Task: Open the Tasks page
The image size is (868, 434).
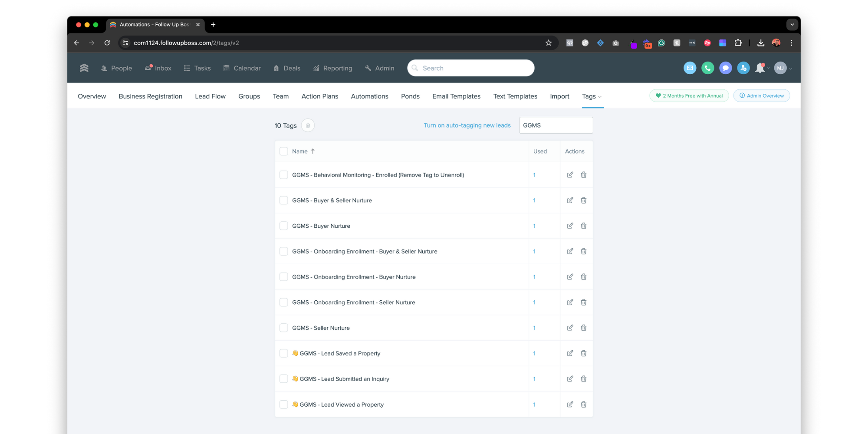Action: point(197,68)
